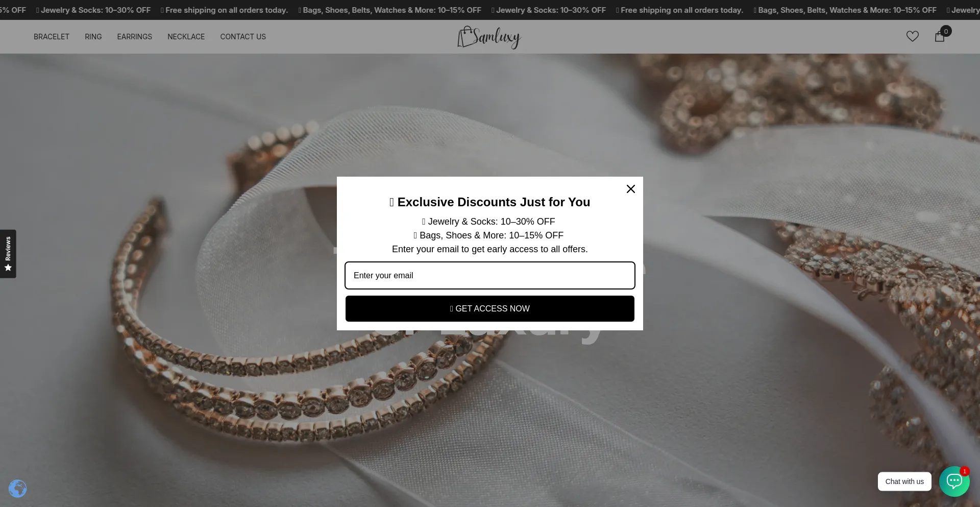
Task: Click the popup's Jewelry & Socks offer line
Action: click(x=488, y=222)
